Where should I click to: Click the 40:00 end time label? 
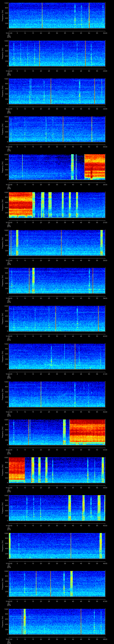coord(105,336)
